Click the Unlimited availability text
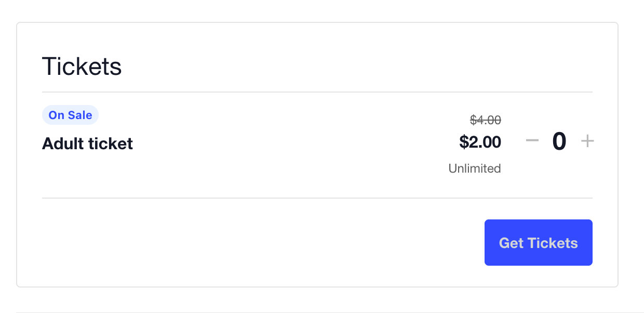This screenshot has width=644, height=313. (474, 168)
